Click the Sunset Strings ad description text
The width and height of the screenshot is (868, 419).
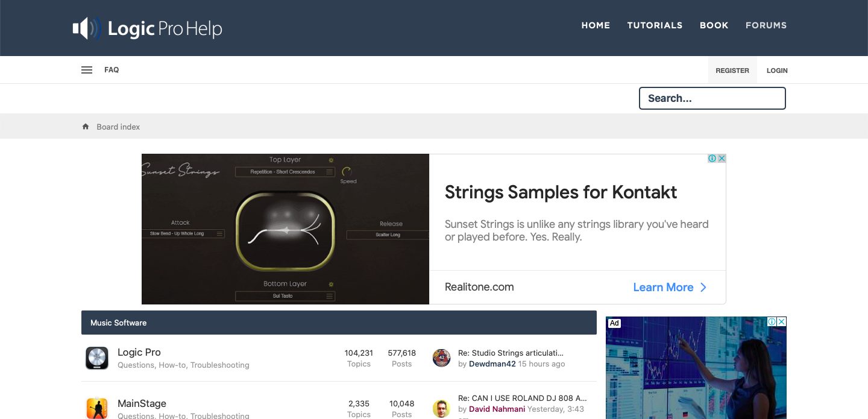tap(577, 230)
